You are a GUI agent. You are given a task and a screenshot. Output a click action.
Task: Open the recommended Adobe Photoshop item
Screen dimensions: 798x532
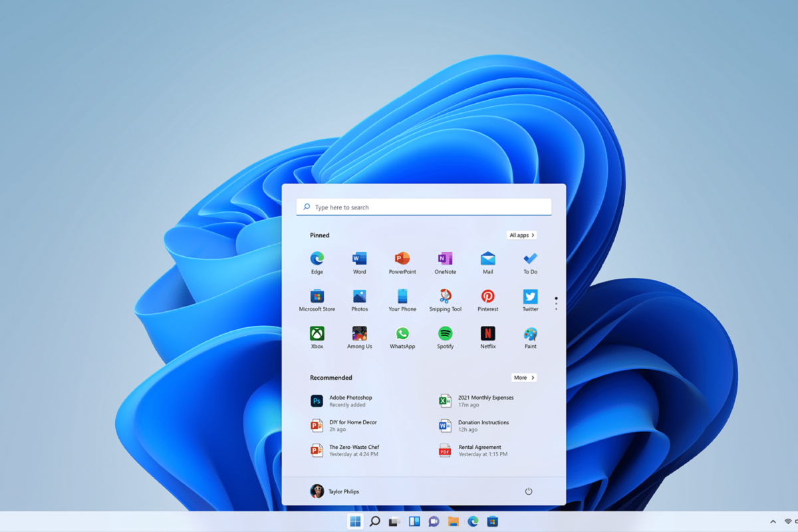(x=342, y=401)
